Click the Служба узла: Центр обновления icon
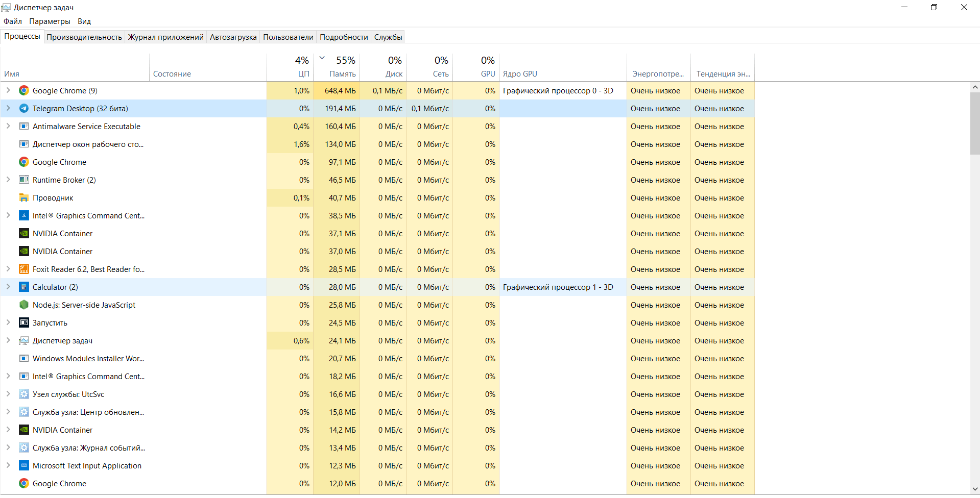 pos(23,412)
